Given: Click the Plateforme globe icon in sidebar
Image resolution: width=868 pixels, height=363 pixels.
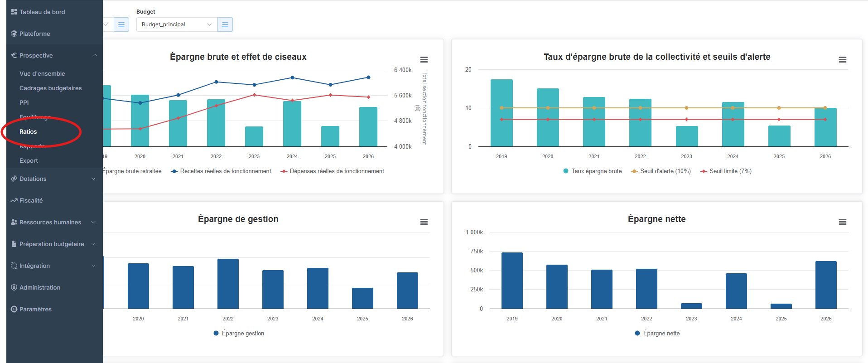Looking at the screenshot, I should [x=14, y=34].
